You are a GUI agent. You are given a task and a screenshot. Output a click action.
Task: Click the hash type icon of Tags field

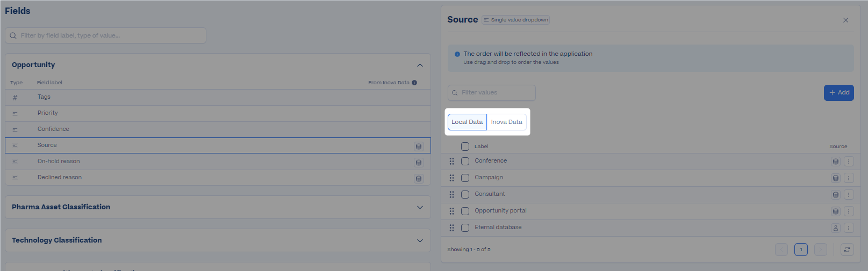(15, 98)
